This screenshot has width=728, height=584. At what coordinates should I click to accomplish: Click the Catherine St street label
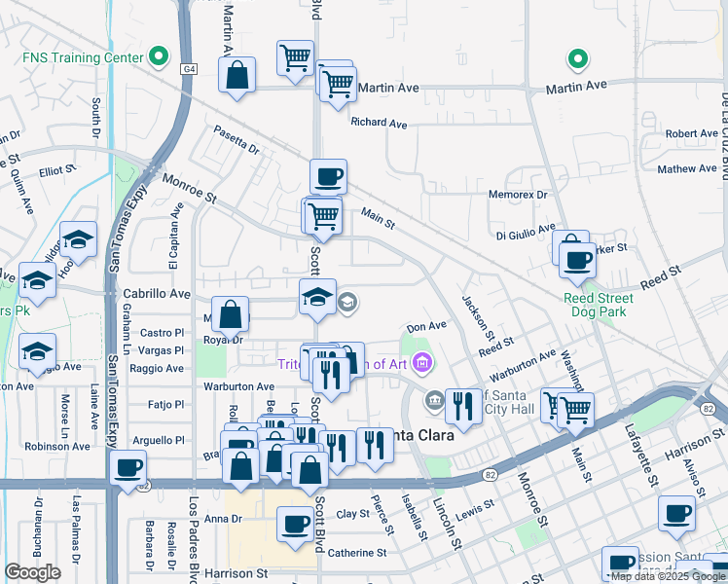pos(357,553)
